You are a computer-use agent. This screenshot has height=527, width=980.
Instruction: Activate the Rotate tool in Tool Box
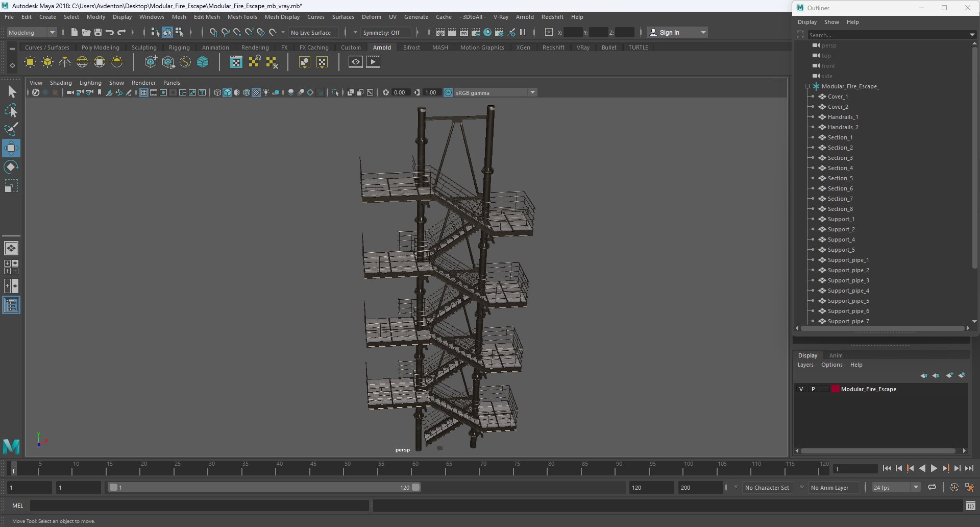point(11,167)
